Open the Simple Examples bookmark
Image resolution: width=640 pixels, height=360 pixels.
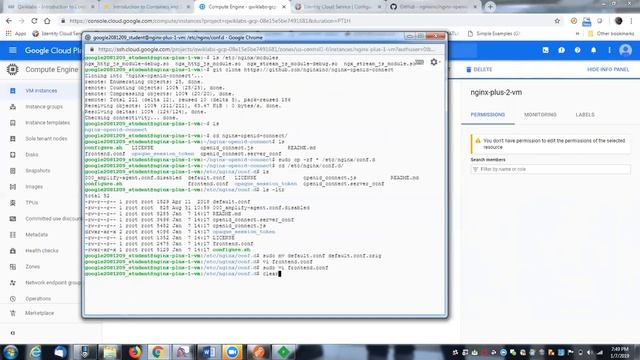[493, 33]
